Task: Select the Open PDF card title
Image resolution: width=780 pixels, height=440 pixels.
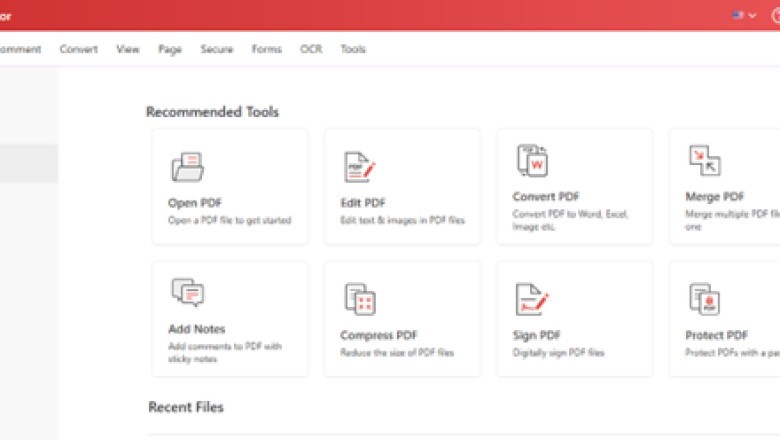Action: (x=195, y=203)
